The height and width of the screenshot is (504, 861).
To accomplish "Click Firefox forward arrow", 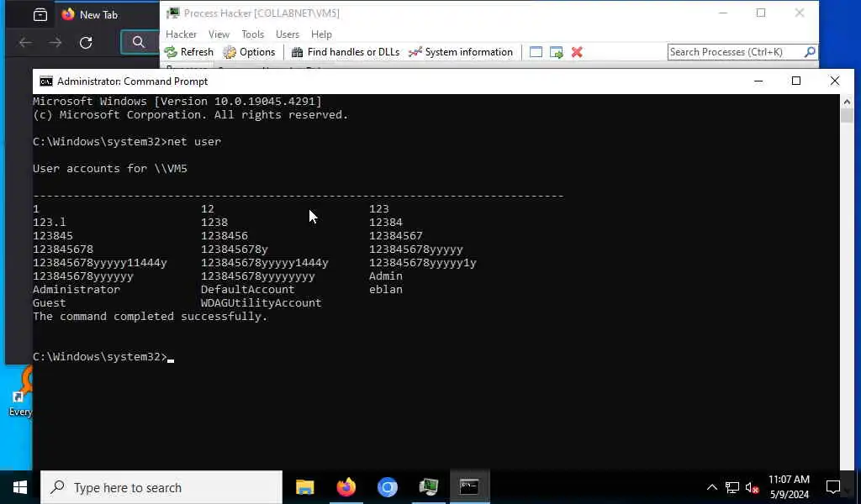I will pyautogui.click(x=55, y=43).
